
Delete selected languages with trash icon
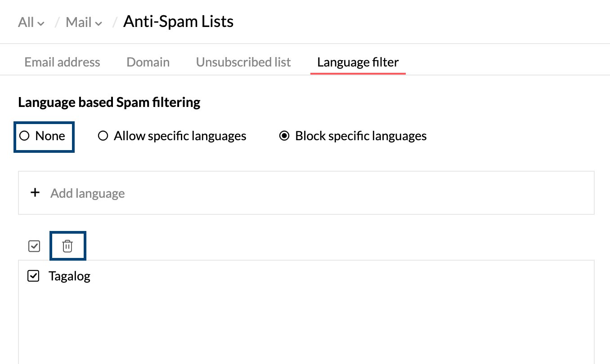coord(67,246)
